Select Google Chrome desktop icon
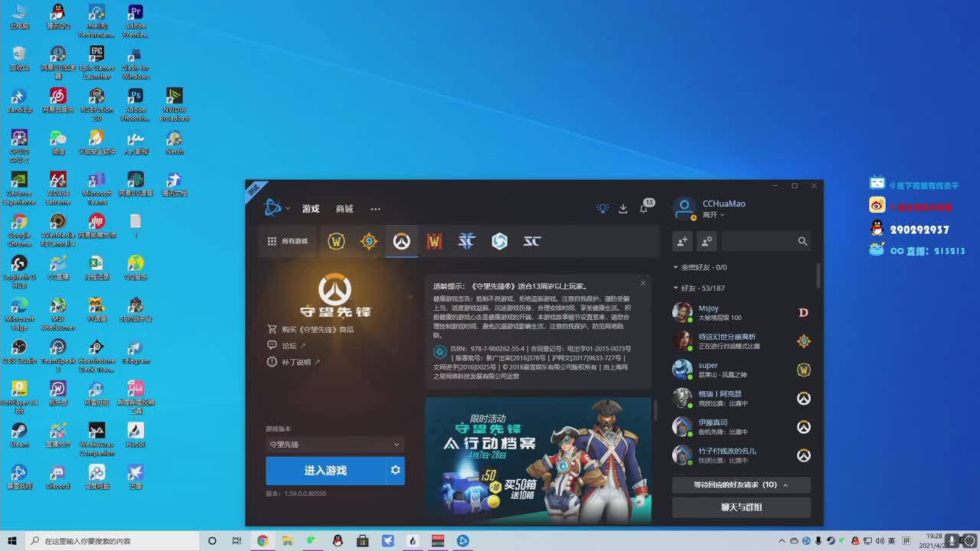Image resolution: width=980 pixels, height=551 pixels. coord(19,230)
